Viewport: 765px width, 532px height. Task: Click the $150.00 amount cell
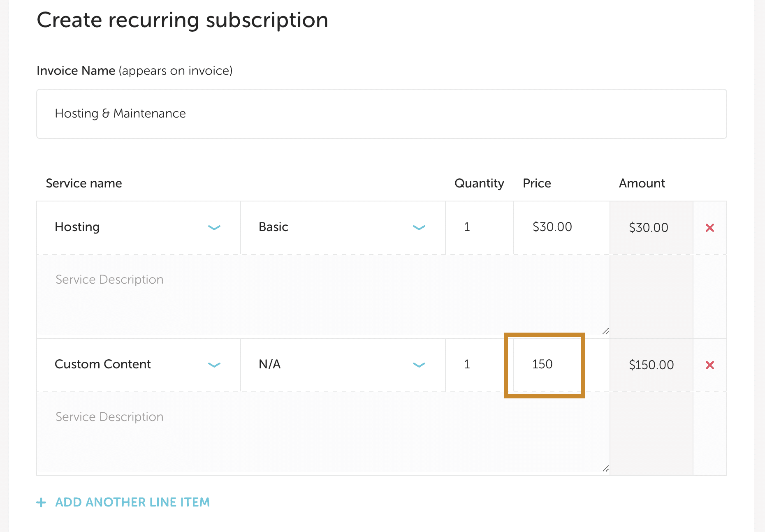tap(651, 365)
